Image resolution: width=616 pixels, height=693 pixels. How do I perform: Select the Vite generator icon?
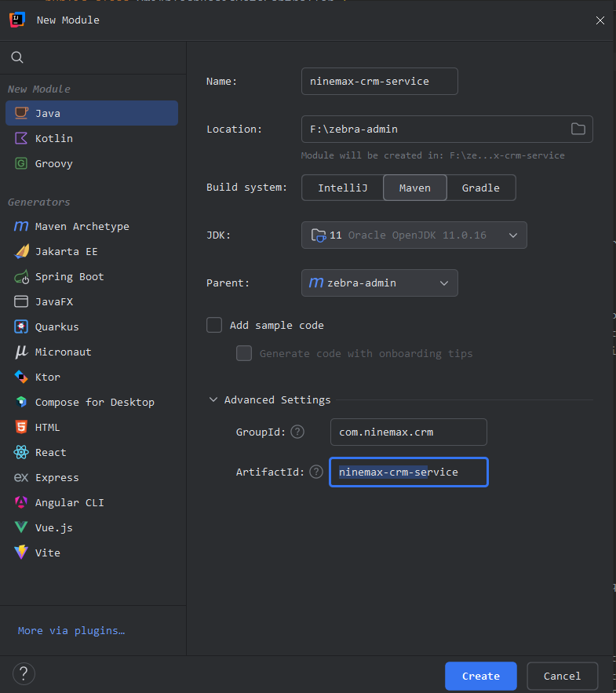[x=21, y=553]
